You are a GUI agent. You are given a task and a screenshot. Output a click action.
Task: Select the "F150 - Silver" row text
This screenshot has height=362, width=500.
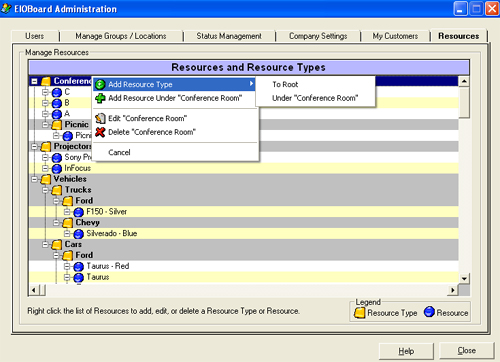(106, 212)
